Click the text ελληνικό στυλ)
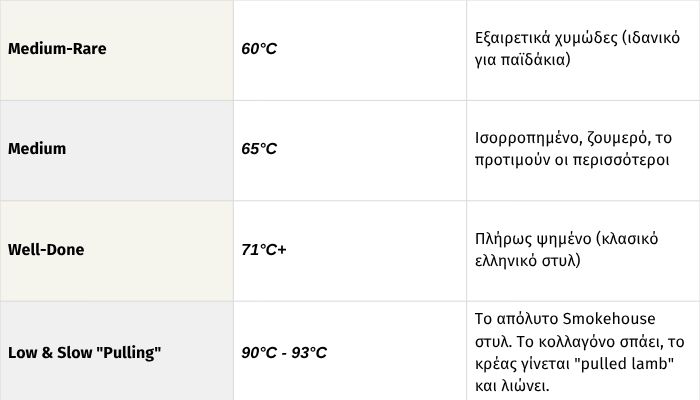Viewport: 700px width, 400px height. pyautogui.click(x=528, y=260)
